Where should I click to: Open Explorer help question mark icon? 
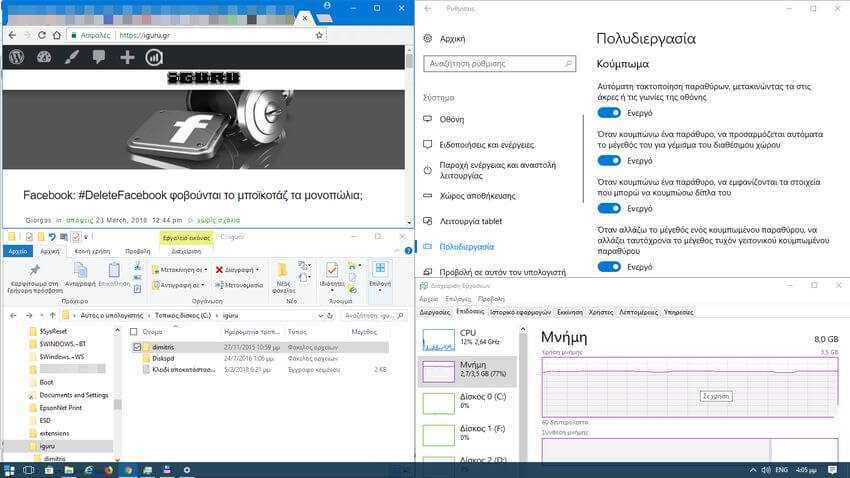[x=408, y=251]
